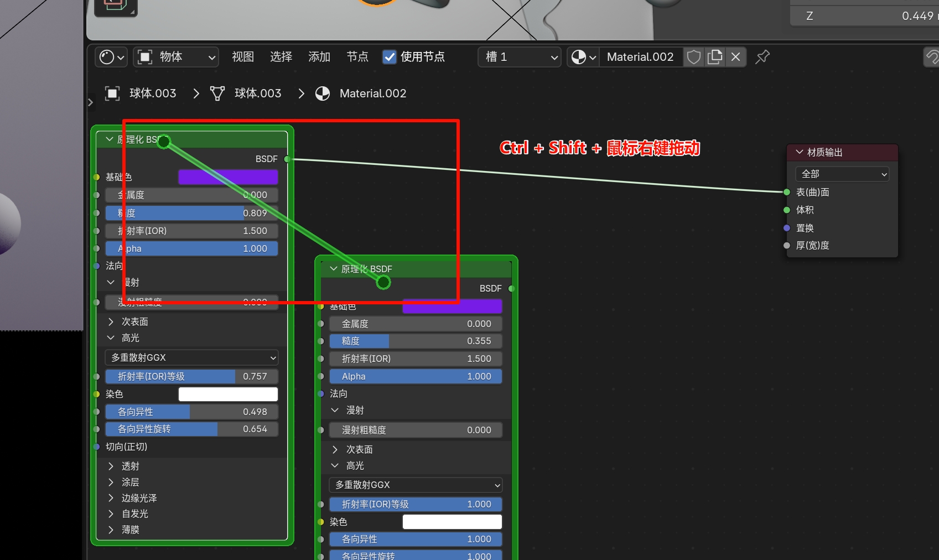
Task: Click the duplicate material icon
Action: pos(715,57)
